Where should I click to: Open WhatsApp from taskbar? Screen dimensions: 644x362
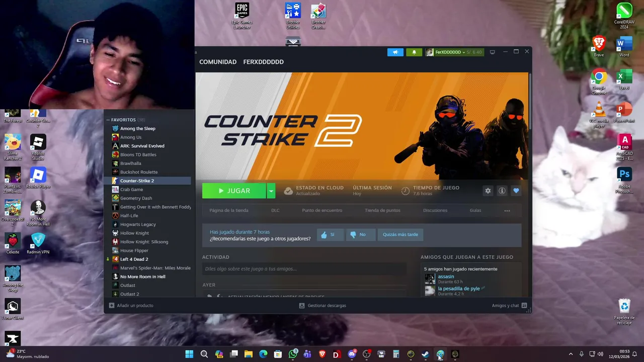pyautogui.click(x=293, y=354)
